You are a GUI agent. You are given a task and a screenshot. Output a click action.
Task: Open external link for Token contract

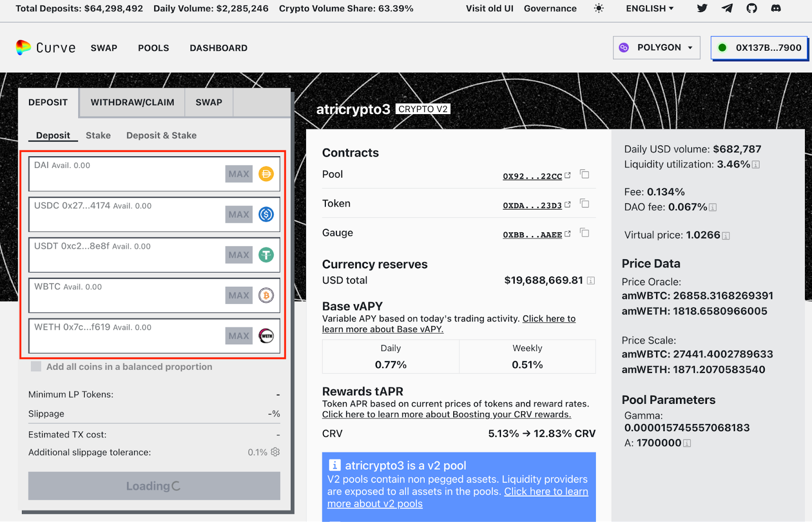click(x=567, y=204)
